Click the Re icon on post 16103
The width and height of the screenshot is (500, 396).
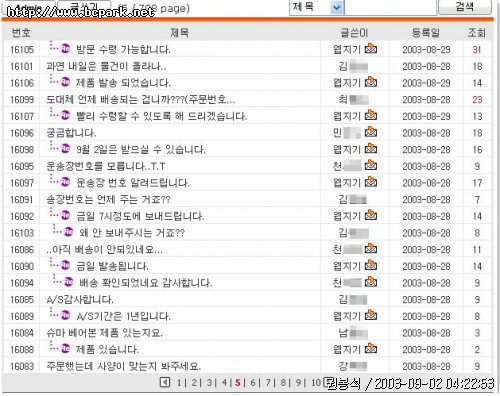68,232
